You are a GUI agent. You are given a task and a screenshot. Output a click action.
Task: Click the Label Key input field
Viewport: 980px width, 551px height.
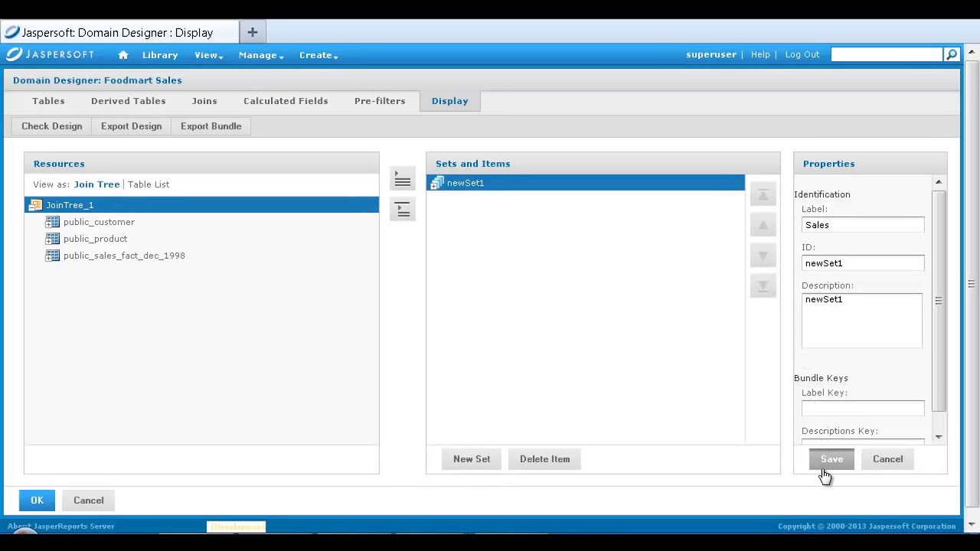click(x=863, y=408)
